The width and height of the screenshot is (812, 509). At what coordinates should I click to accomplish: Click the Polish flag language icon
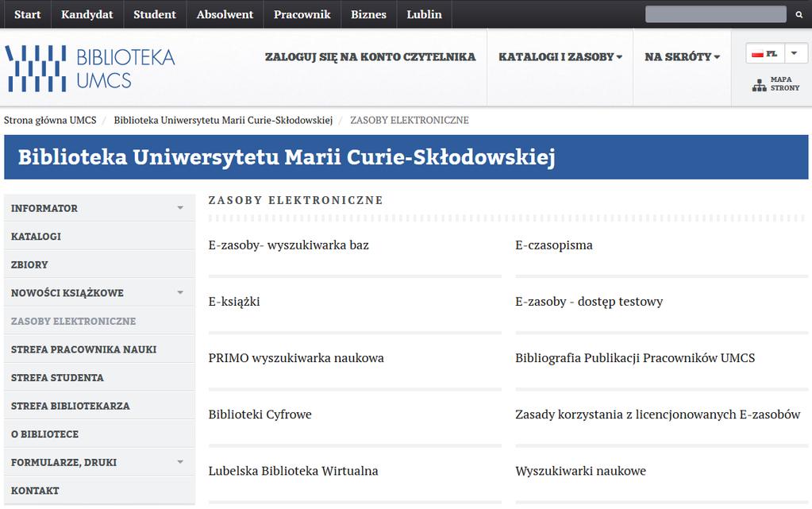tap(757, 53)
